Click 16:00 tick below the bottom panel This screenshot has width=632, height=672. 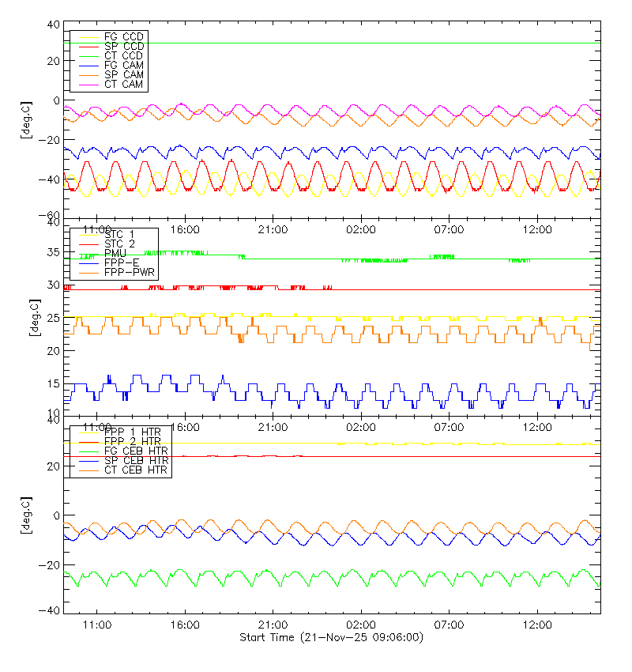185,625
